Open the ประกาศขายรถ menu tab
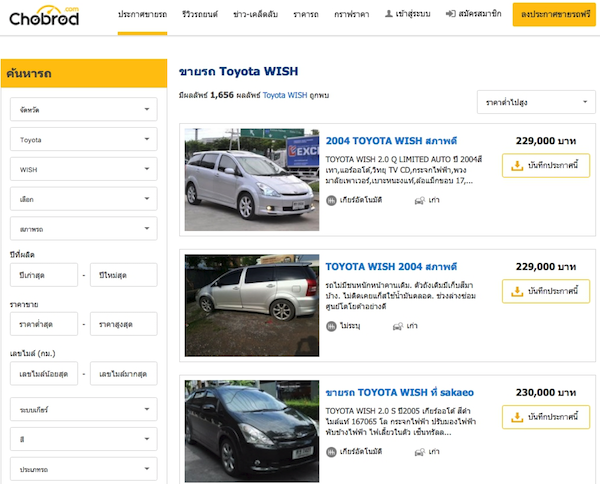Viewport: 600px width, 484px height. tap(142, 14)
